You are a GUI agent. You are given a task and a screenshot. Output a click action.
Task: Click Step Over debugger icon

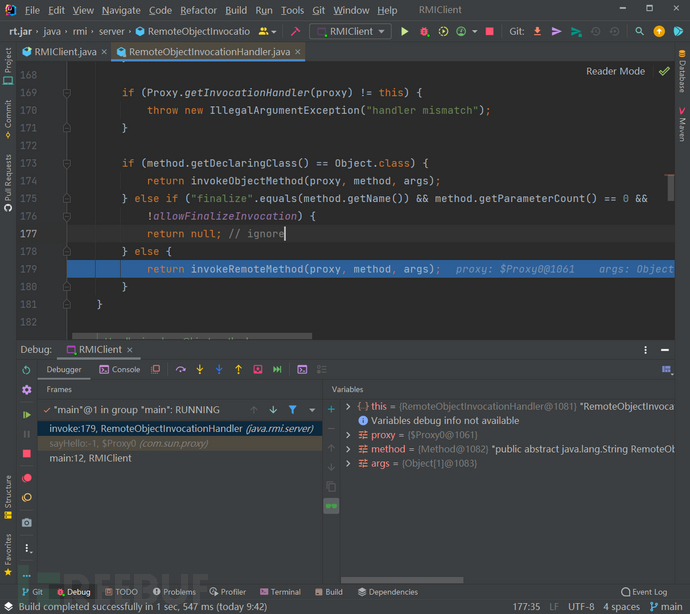pos(180,369)
